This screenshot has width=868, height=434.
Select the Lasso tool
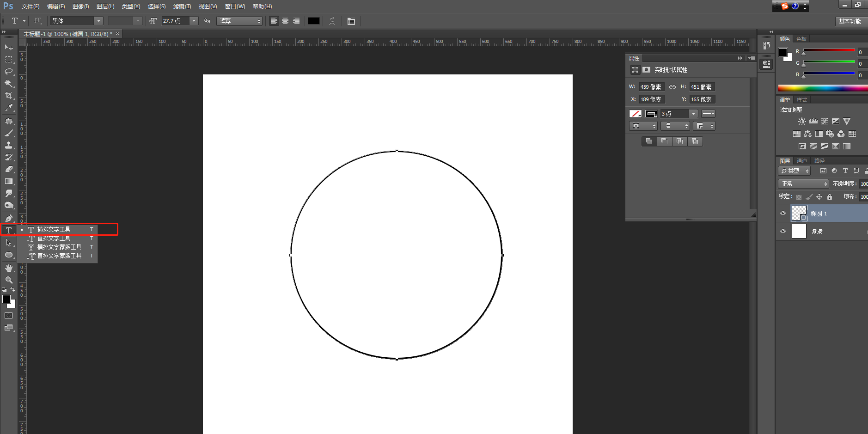point(8,72)
